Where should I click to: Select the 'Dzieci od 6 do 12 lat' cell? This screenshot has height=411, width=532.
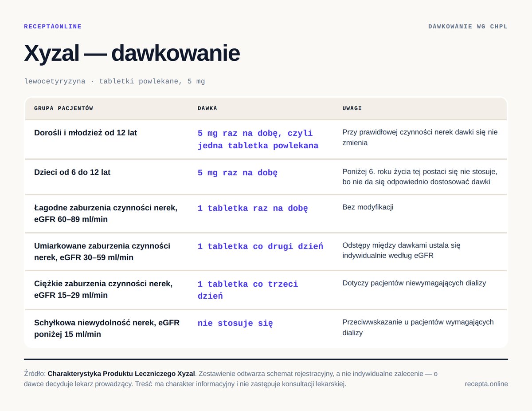(x=72, y=172)
